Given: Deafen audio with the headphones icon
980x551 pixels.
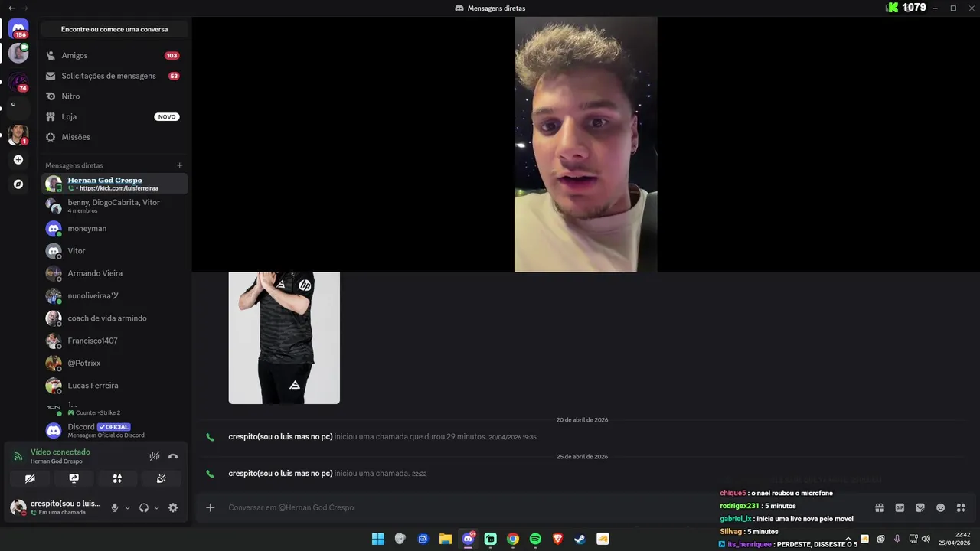Looking at the screenshot, I should (x=144, y=507).
